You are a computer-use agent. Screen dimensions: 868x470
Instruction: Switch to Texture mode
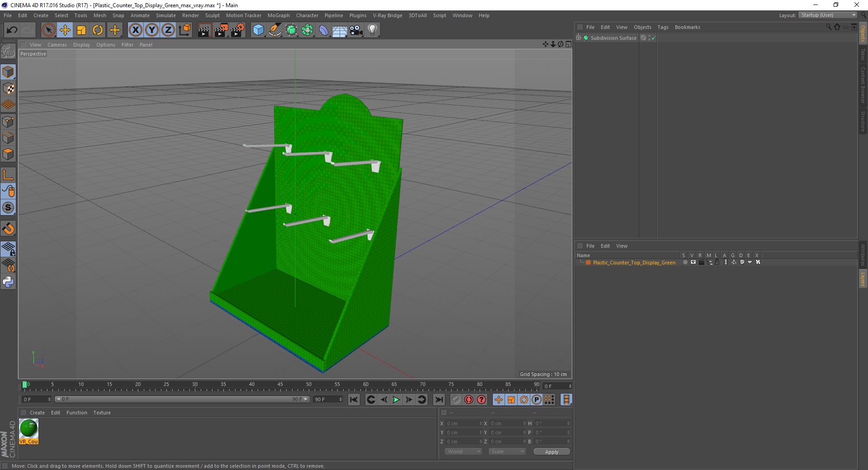tap(8, 89)
